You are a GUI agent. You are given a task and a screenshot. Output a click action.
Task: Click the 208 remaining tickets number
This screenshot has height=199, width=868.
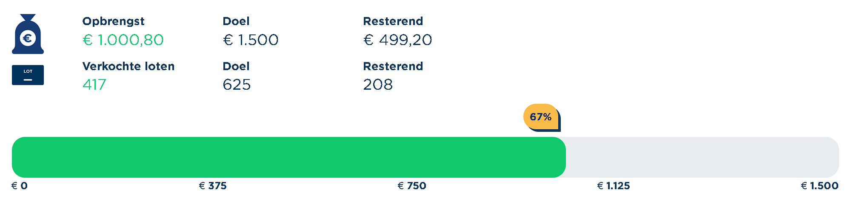[x=378, y=85]
